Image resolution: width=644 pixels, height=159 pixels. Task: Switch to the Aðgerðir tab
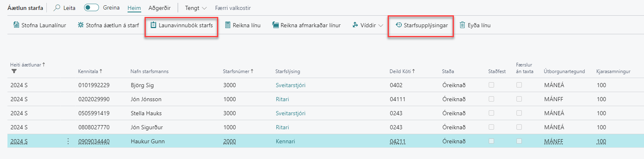pyautogui.click(x=159, y=8)
